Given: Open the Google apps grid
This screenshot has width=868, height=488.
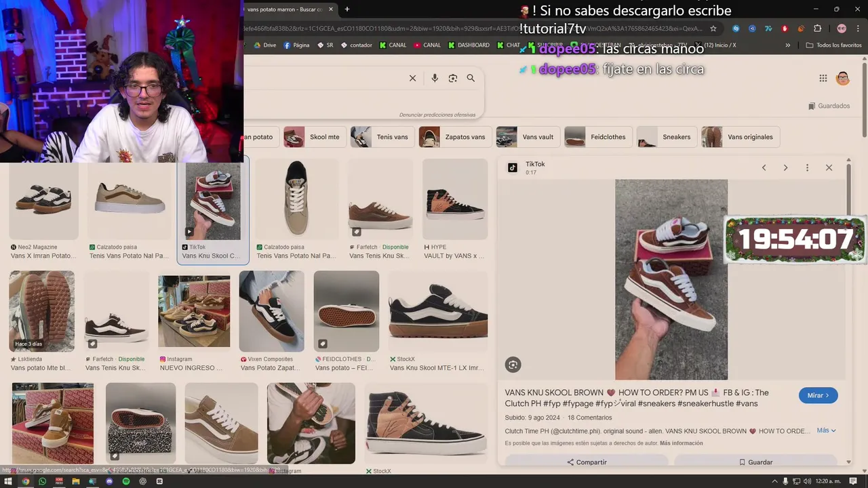Looking at the screenshot, I should [823, 78].
